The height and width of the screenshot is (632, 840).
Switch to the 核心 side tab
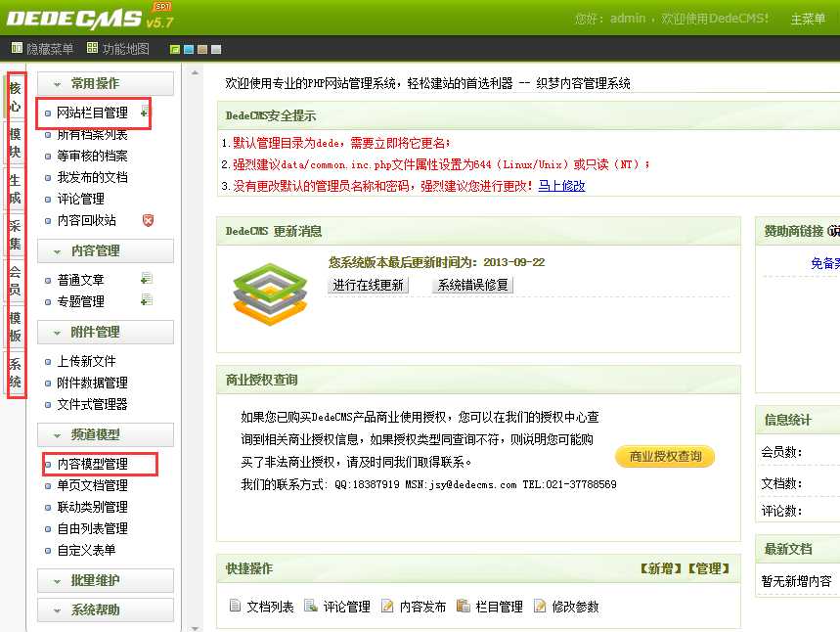tap(15, 97)
